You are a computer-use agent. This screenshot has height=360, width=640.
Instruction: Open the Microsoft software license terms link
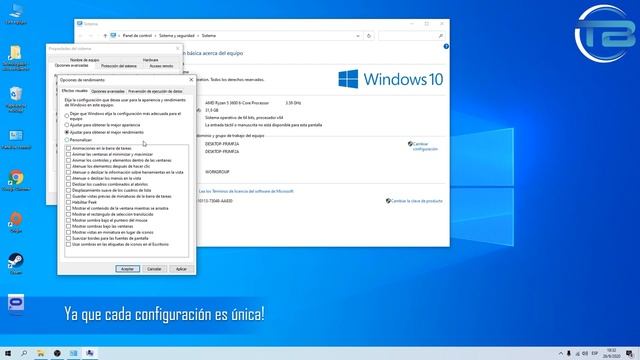click(246, 191)
